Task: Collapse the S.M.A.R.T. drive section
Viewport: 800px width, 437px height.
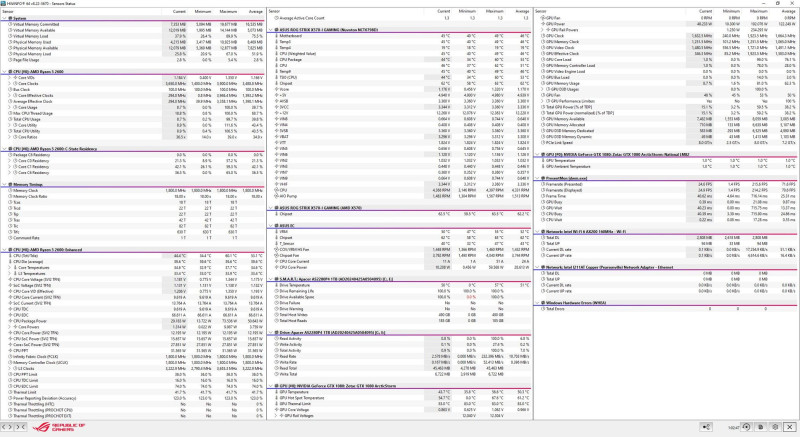Action: (x=270, y=279)
